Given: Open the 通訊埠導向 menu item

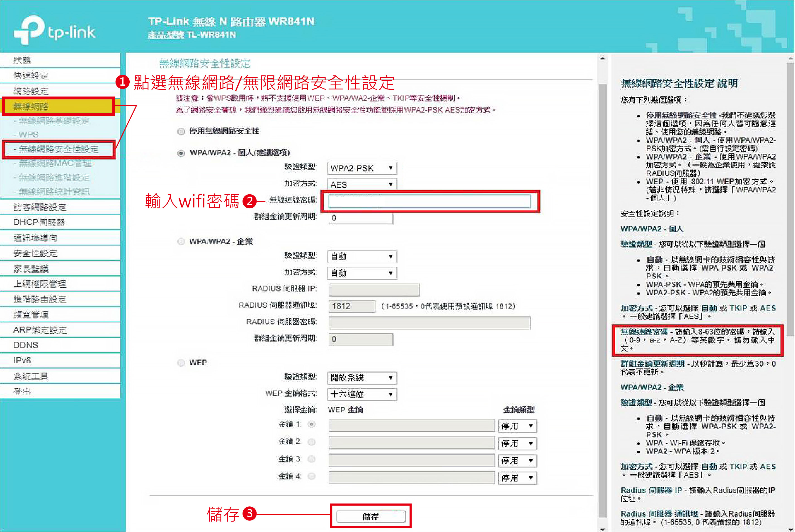Looking at the screenshot, I should click(60, 238).
